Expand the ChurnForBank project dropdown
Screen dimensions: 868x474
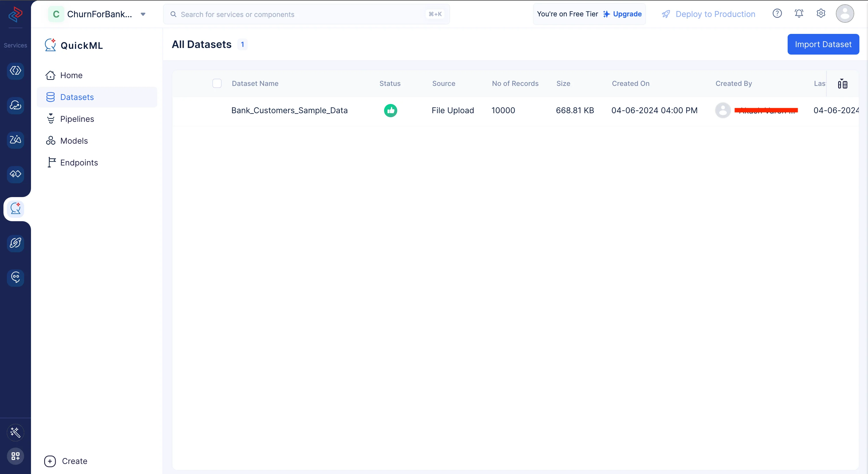[x=143, y=14]
